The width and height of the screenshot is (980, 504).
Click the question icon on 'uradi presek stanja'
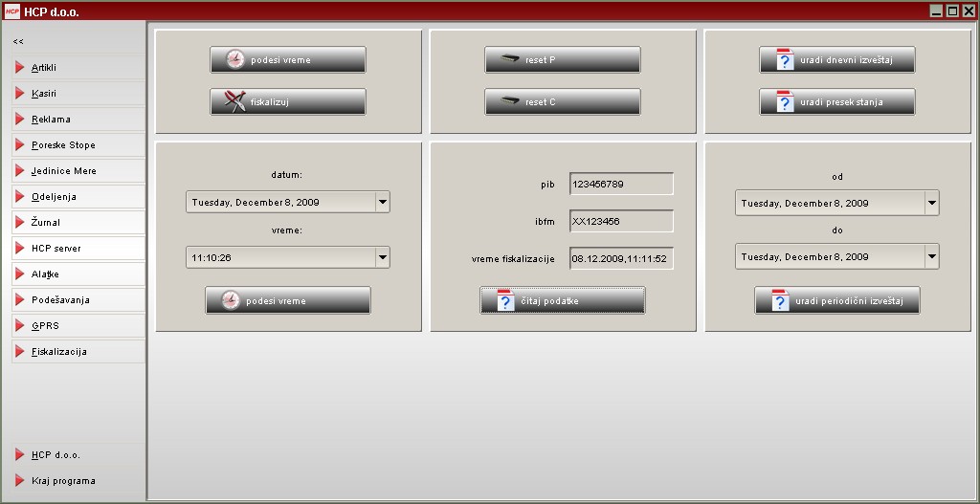click(785, 102)
